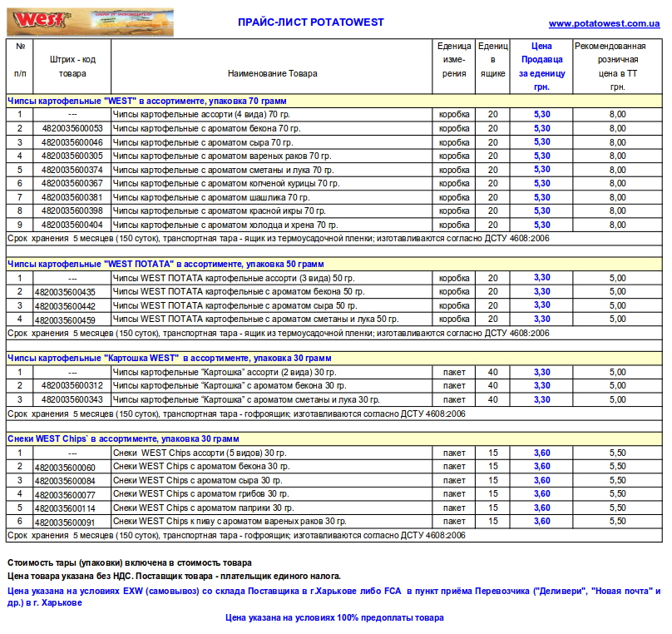Click barcode 4820035600077
672x634 pixels.
tap(65, 495)
